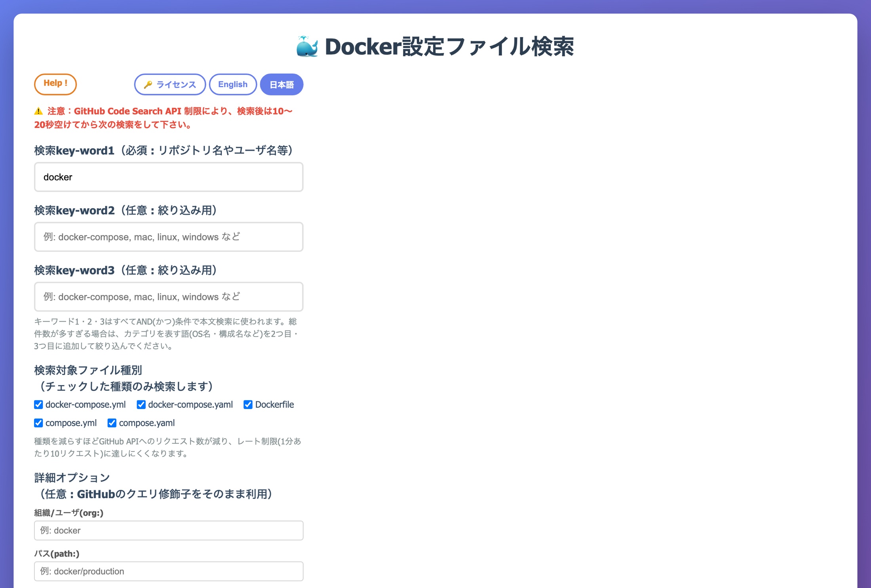The image size is (871, 588).
Task: Click the warning triangle icon before 注意
Action: point(38,111)
